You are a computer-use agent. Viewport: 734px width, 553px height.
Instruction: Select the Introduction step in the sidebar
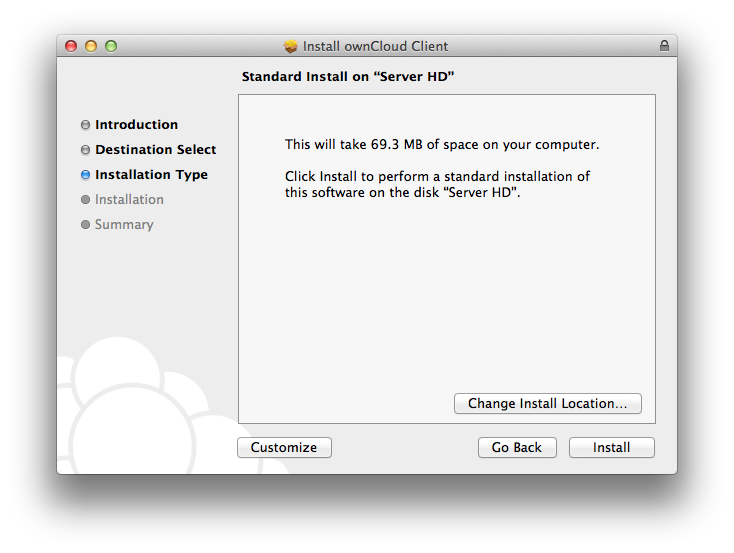(x=136, y=125)
